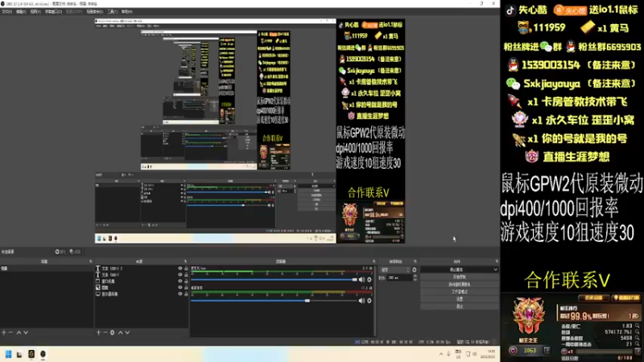
Task: Select the 窗口采集 source row
Action: [142, 281]
